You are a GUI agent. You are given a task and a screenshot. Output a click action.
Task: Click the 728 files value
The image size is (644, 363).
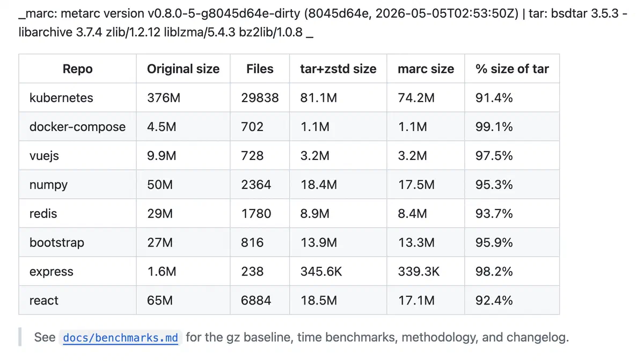(x=252, y=156)
